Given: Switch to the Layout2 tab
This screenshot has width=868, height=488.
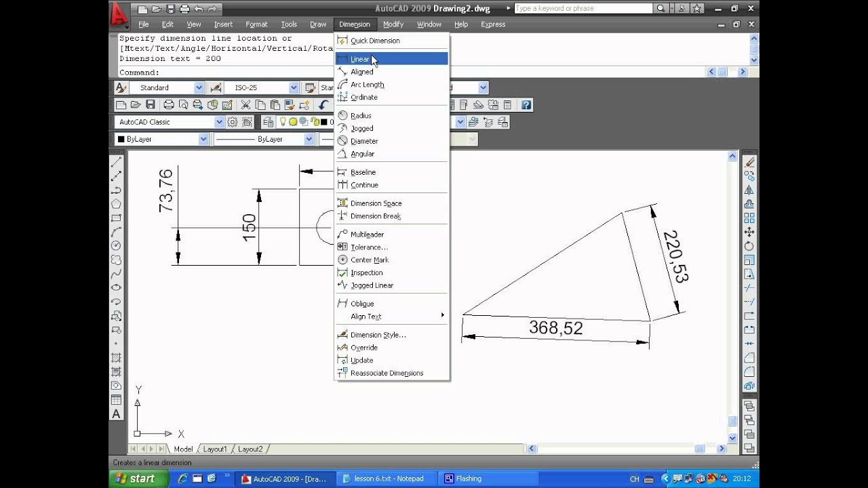Looking at the screenshot, I should [x=250, y=449].
